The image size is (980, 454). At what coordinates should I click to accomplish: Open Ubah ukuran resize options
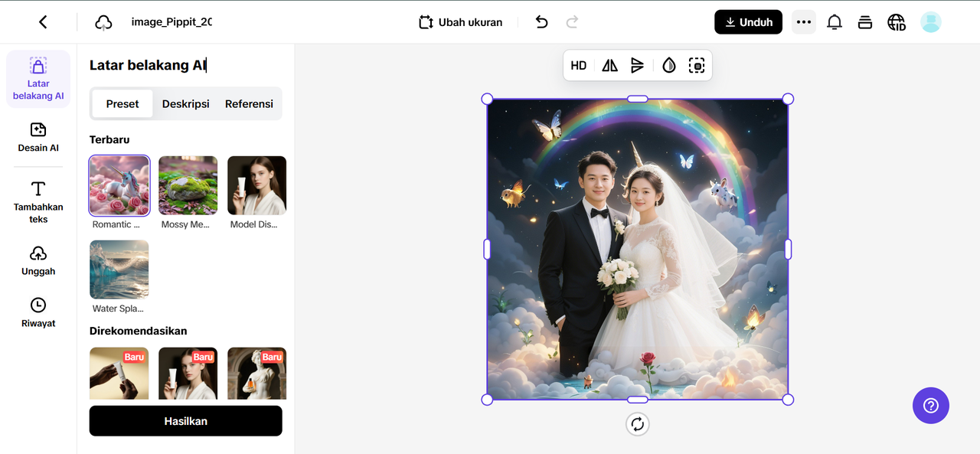click(x=461, y=22)
